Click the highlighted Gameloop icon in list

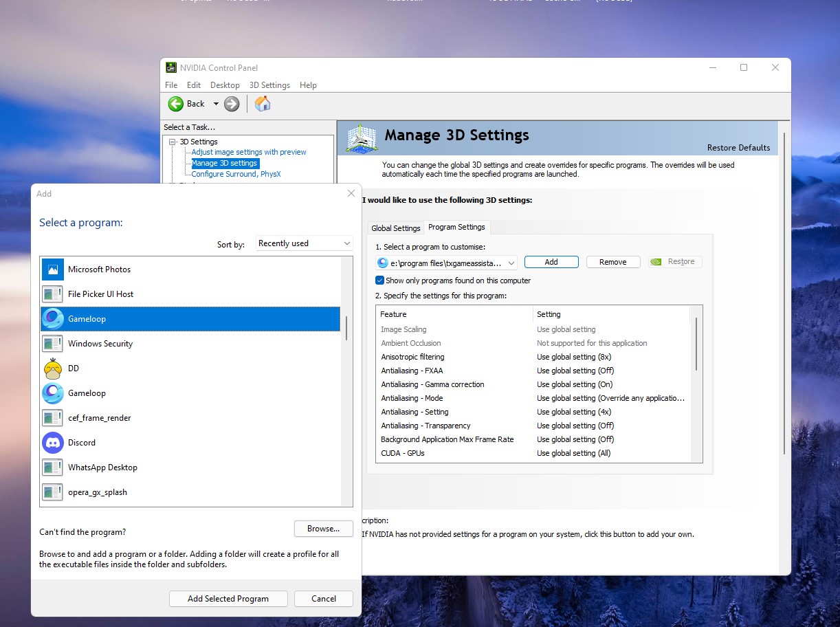click(53, 319)
